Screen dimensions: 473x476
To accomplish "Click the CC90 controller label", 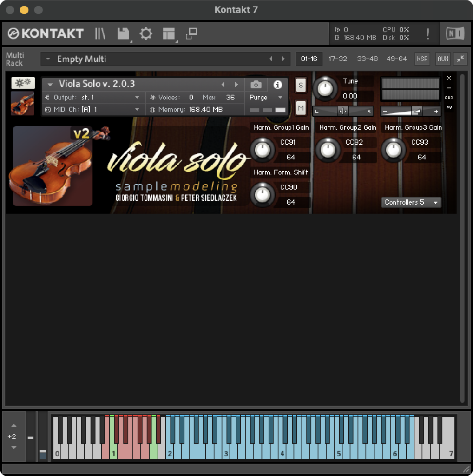I will point(289,187).
